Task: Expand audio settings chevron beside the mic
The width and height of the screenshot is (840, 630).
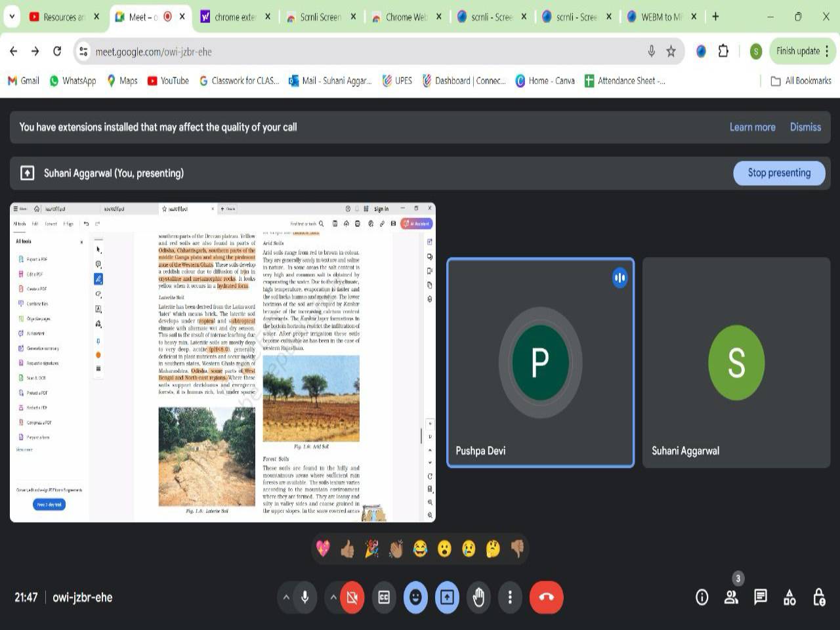Action: coord(286,597)
